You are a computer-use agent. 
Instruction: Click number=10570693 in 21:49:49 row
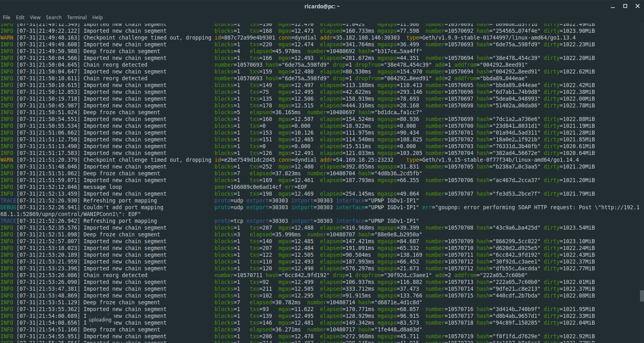pyautogui.click(x=449, y=44)
